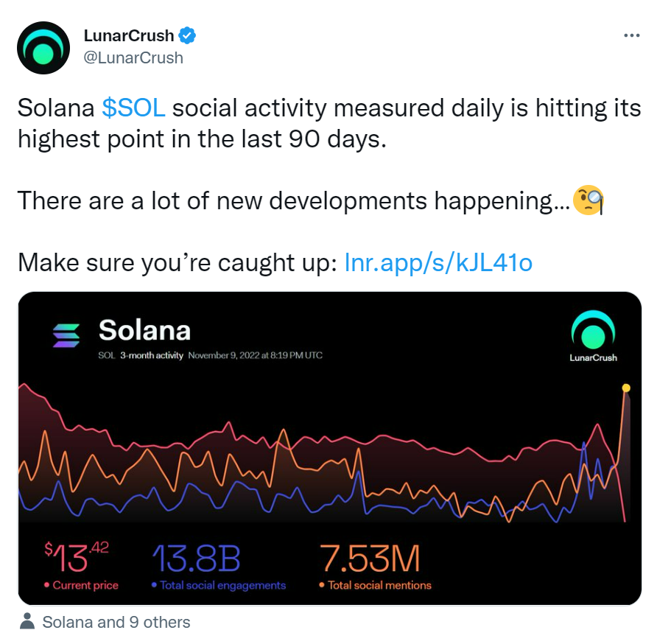Click the 7.53M social mentions figure
This screenshot has width=657, height=644.
point(370,559)
